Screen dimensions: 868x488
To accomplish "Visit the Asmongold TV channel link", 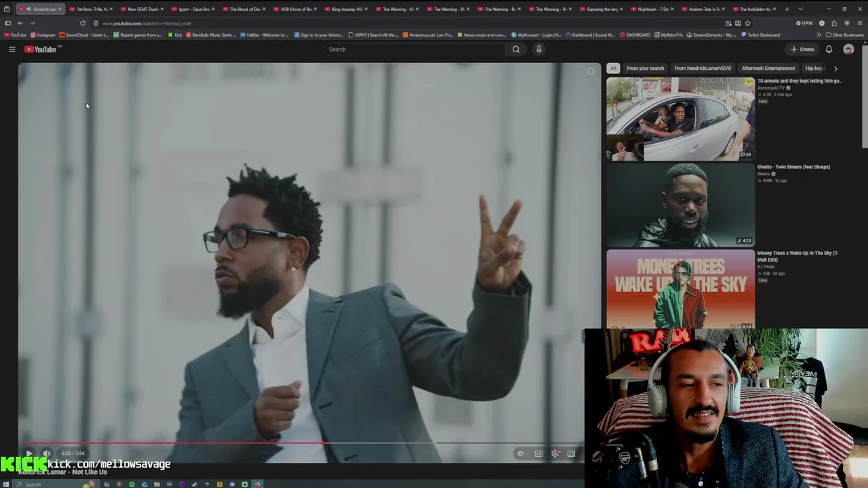I will point(771,88).
